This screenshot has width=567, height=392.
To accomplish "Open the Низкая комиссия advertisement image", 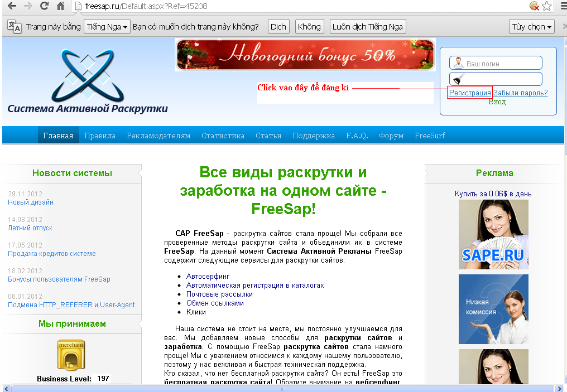I will point(493,309).
